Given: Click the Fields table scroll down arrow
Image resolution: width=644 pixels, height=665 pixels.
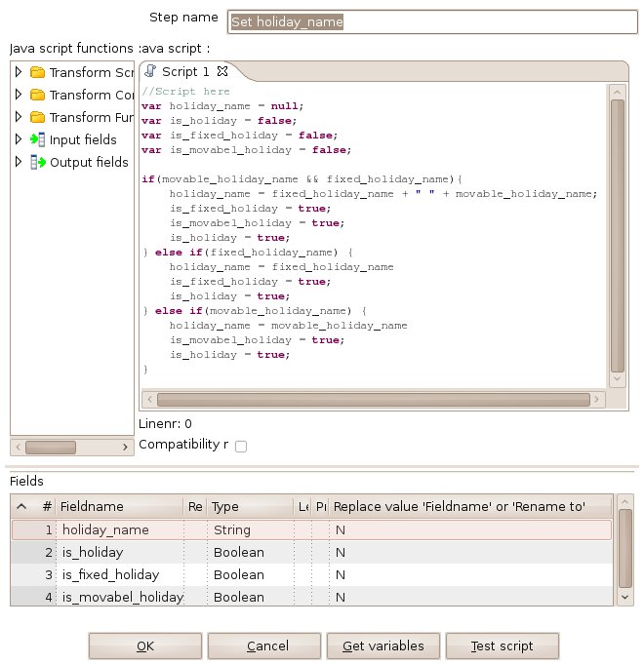Looking at the screenshot, I should [x=624, y=597].
